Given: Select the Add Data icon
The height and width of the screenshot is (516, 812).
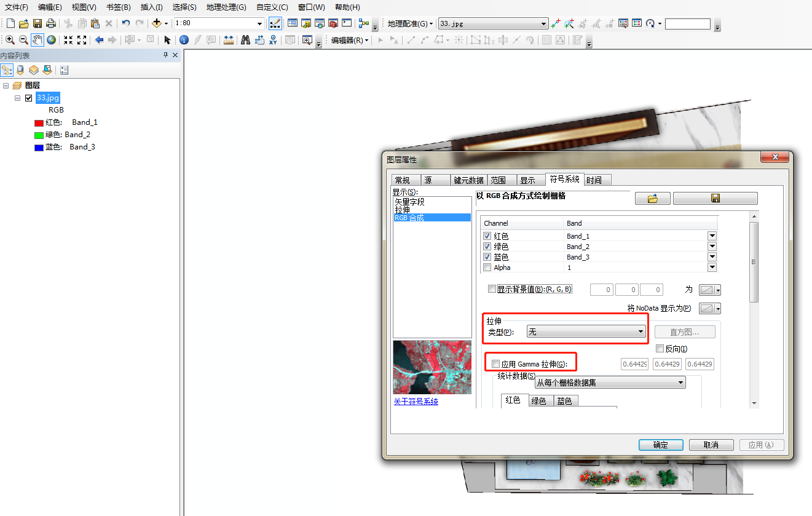Looking at the screenshot, I should coord(157,23).
